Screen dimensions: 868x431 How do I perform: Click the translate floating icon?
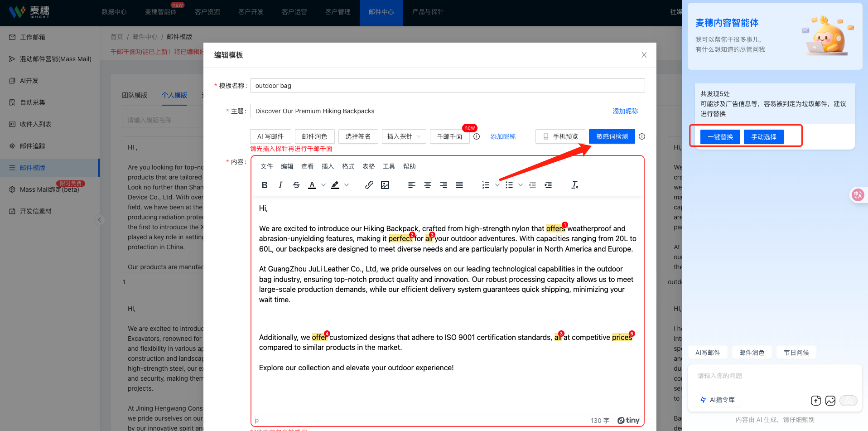pyautogui.click(x=858, y=195)
